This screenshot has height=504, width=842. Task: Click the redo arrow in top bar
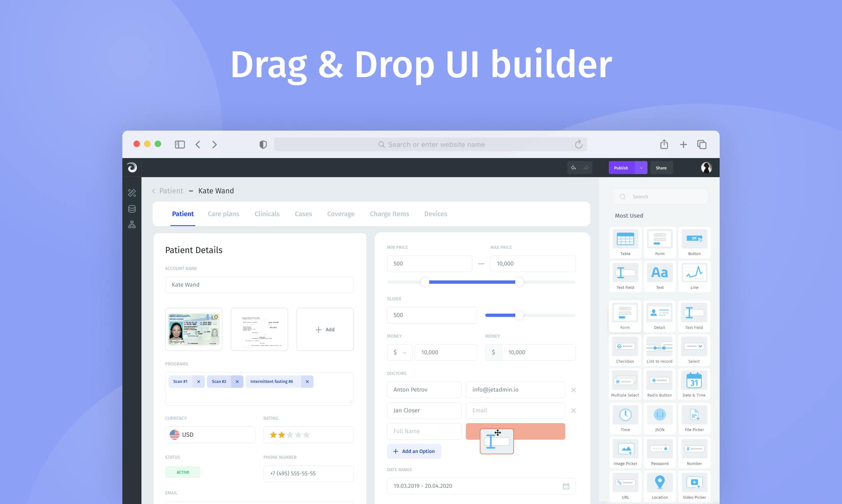(x=586, y=168)
